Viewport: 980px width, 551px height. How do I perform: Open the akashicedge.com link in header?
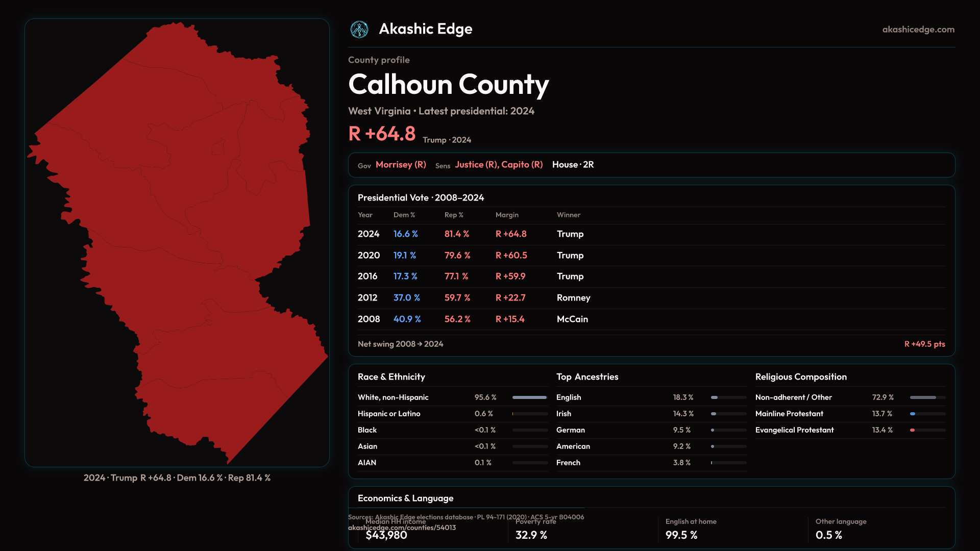tap(918, 30)
